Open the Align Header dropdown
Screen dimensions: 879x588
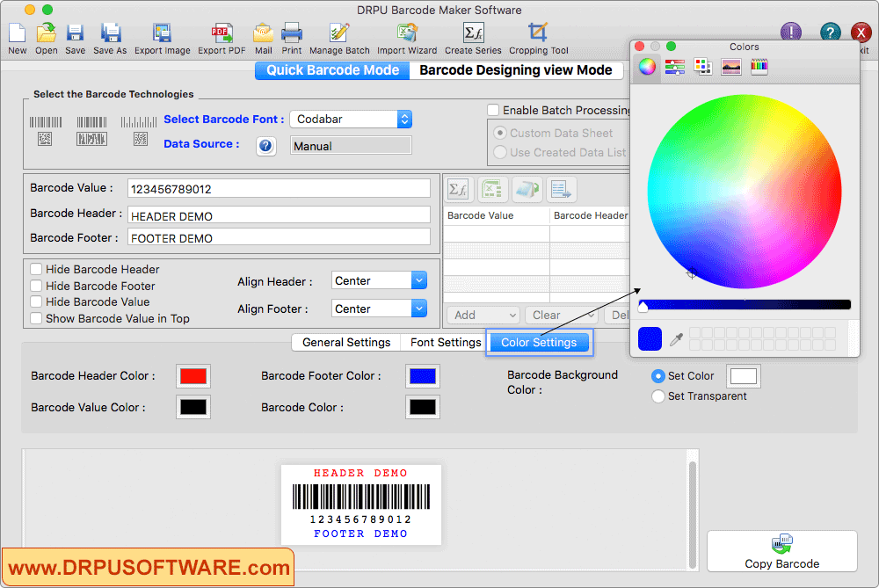[379, 280]
